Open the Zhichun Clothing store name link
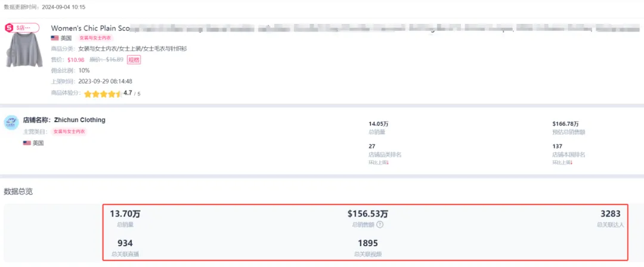This screenshot has width=644, height=267. pyautogui.click(x=79, y=120)
